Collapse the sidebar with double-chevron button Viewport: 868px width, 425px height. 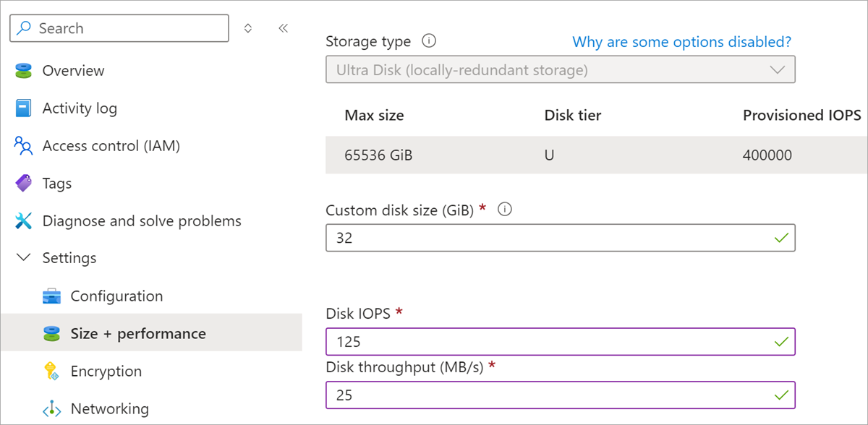pos(283,28)
